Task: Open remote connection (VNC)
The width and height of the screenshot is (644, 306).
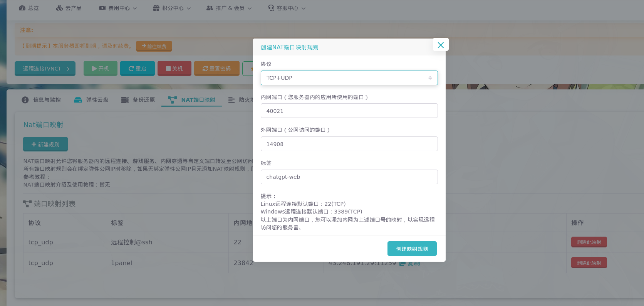Action: pos(45,69)
